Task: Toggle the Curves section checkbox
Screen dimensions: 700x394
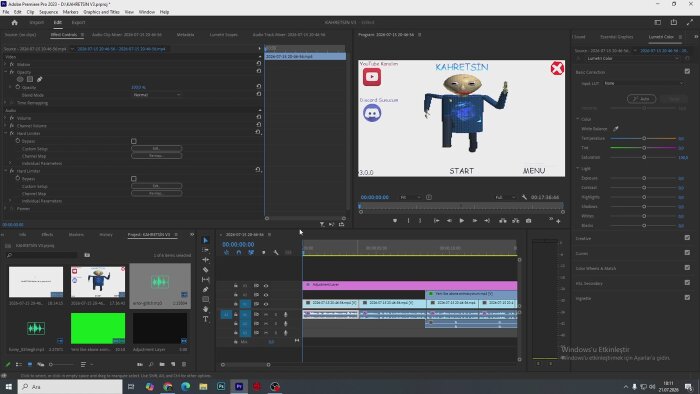Action: tap(687, 253)
